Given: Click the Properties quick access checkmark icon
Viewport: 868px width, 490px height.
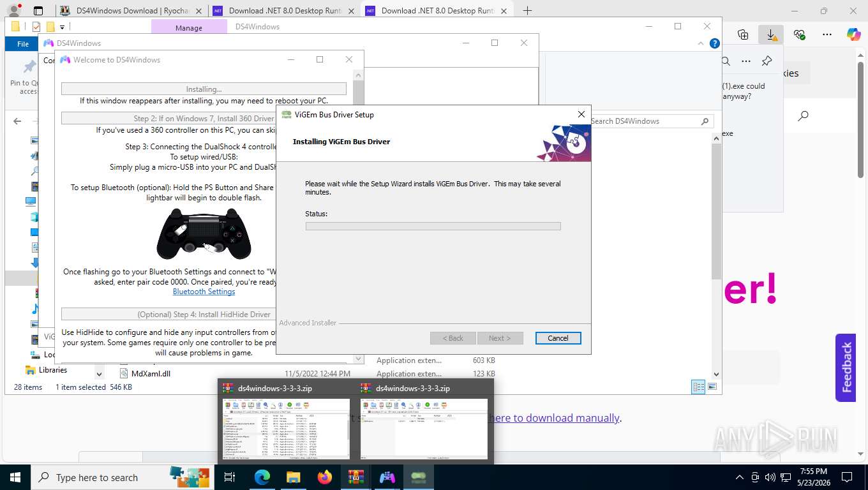Looking at the screenshot, I should (x=36, y=27).
